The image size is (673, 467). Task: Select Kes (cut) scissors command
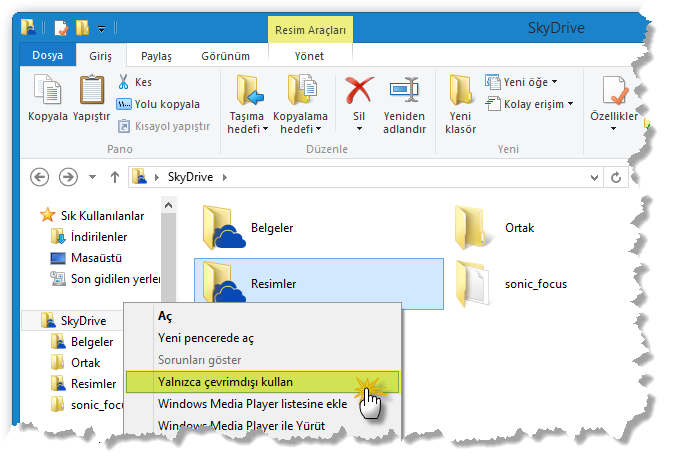click(134, 82)
